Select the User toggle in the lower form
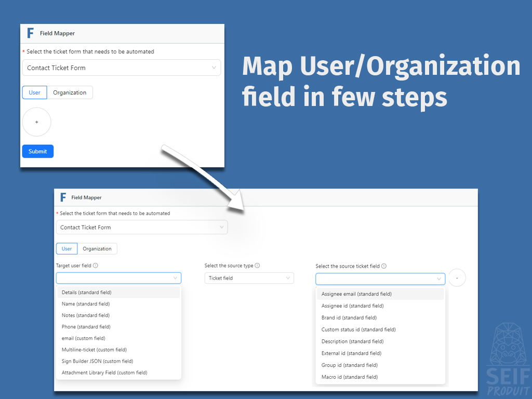 tap(66, 248)
